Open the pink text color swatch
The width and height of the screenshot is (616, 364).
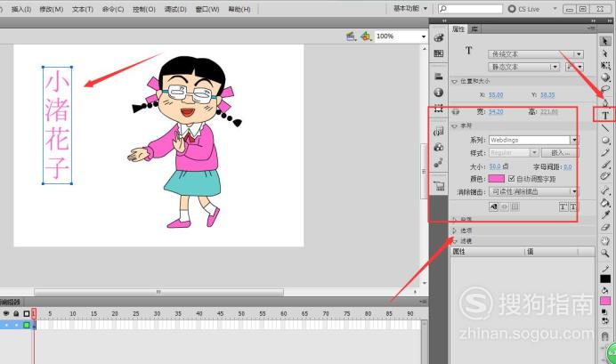[496, 179]
